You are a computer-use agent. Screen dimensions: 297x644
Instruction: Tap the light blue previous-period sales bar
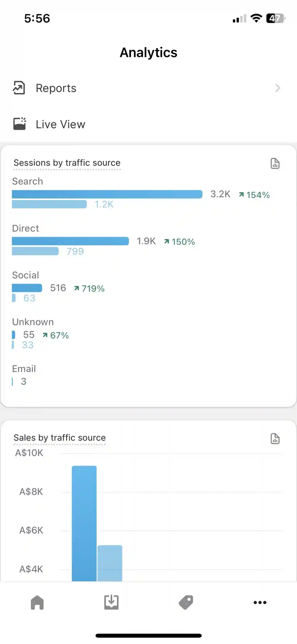point(110,563)
